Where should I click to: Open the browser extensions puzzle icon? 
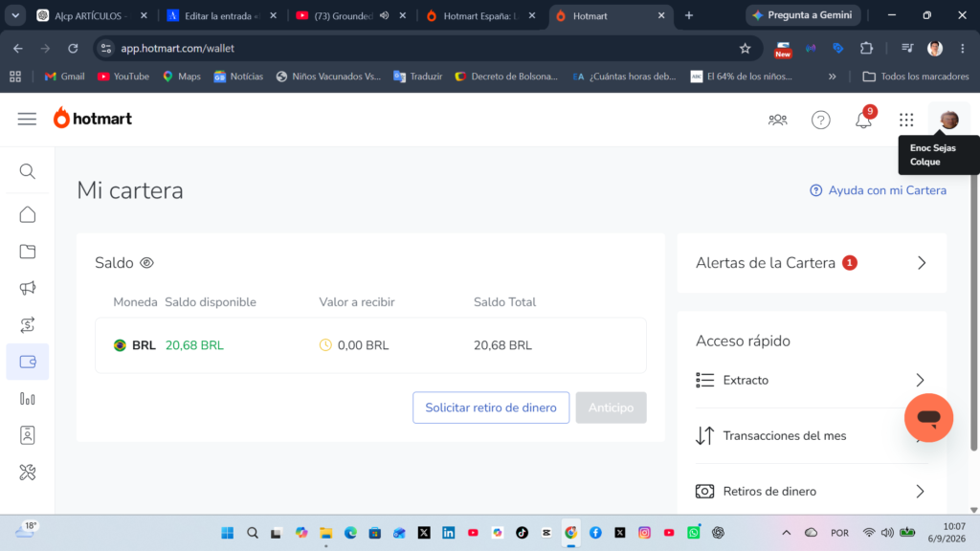point(866,48)
